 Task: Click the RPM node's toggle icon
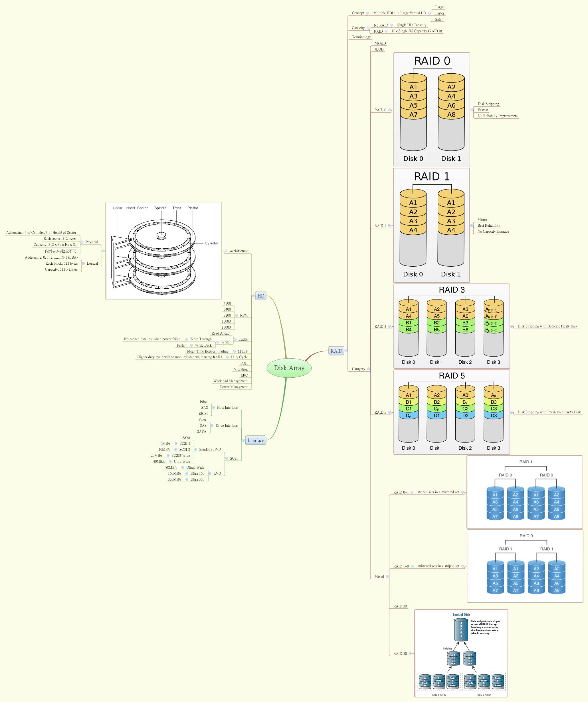236,315
